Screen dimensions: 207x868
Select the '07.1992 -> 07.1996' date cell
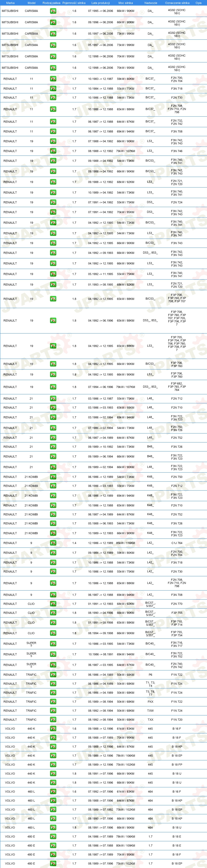coord(101,792)
